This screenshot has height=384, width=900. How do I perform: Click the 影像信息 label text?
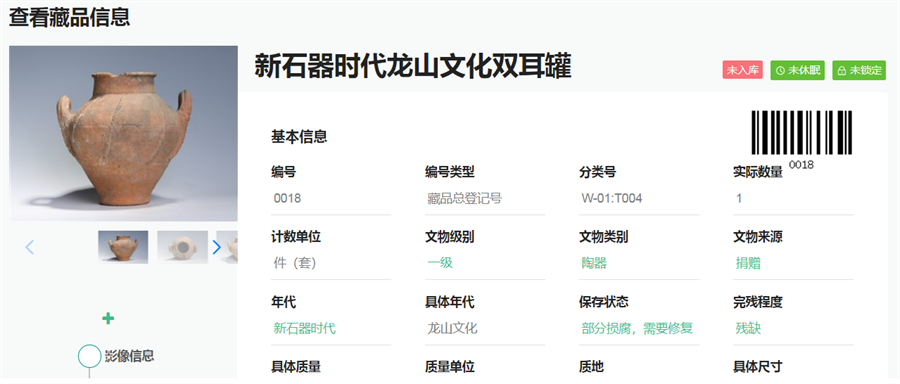click(x=129, y=356)
